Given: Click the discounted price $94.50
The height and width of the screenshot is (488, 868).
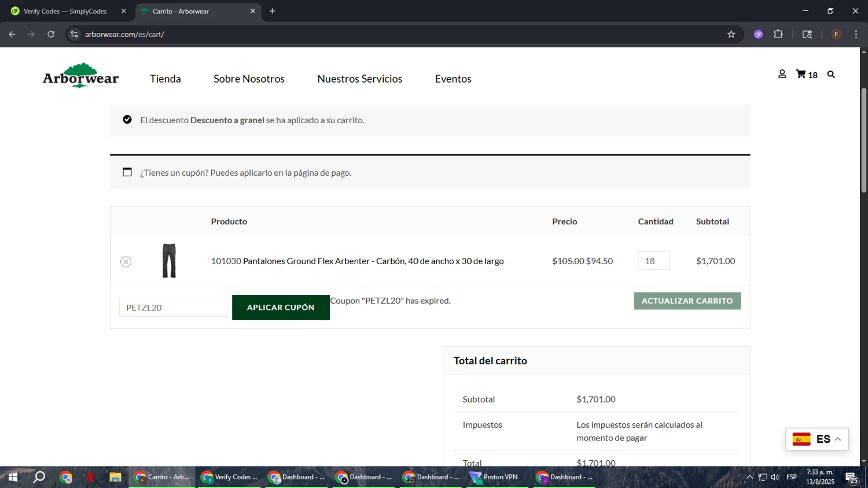Looking at the screenshot, I should (x=599, y=261).
